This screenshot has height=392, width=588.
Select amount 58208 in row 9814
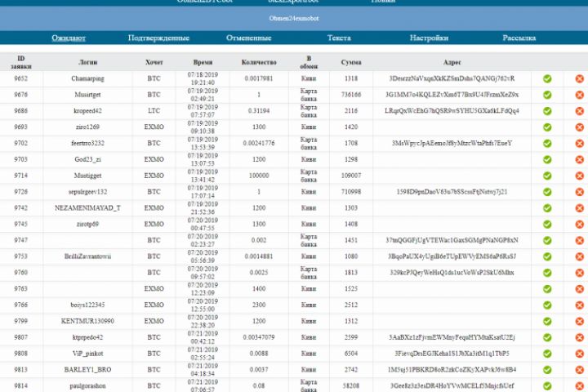tap(351, 385)
